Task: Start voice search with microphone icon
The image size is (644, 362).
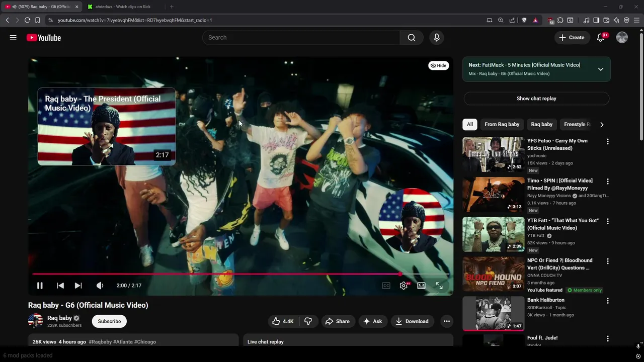Action: click(437, 38)
